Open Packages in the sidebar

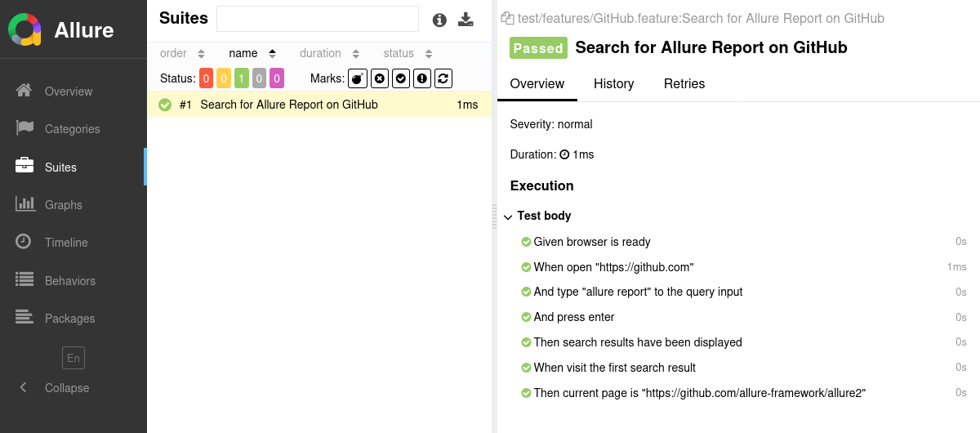pyautogui.click(x=69, y=319)
